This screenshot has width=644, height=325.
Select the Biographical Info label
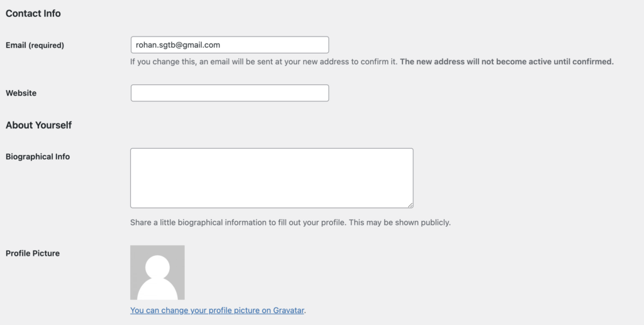(x=38, y=157)
